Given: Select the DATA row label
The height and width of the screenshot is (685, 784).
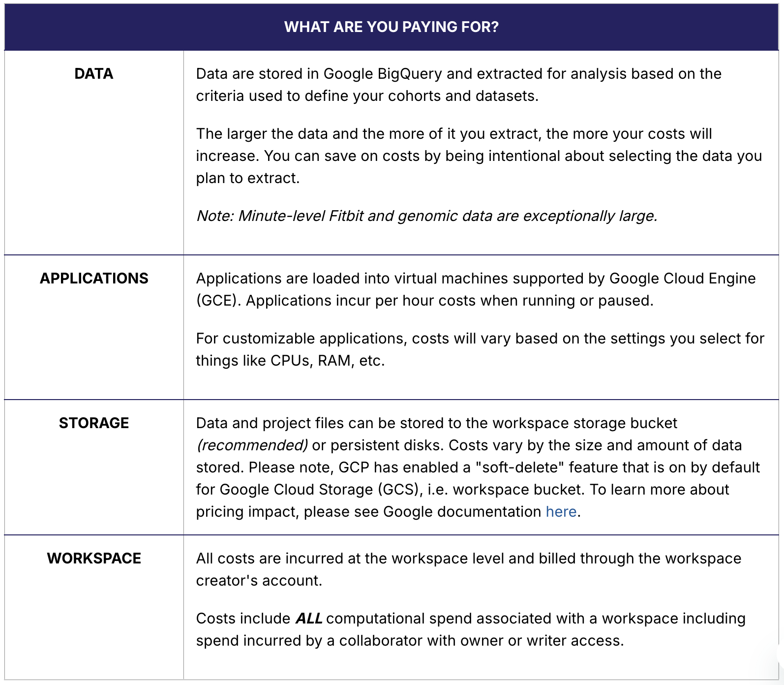Looking at the screenshot, I should point(94,74).
